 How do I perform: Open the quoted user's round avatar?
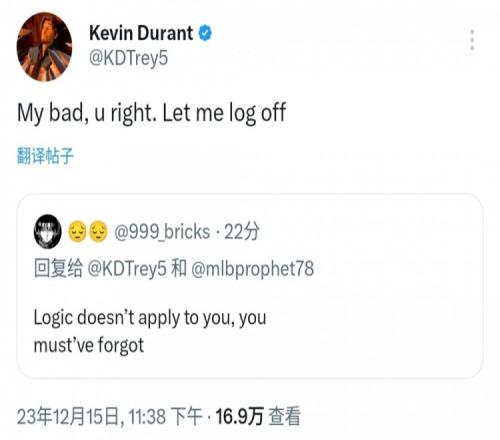point(48,231)
